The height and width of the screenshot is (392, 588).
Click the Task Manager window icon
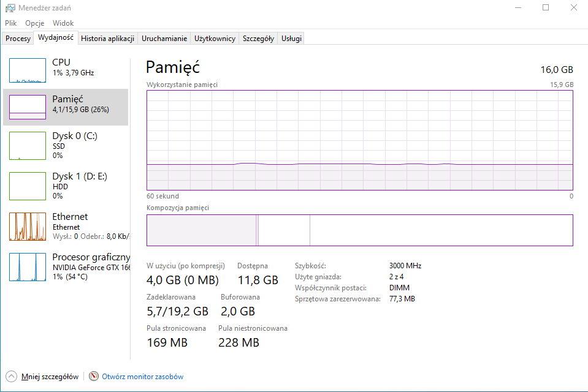pyautogui.click(x=10, y=8)
